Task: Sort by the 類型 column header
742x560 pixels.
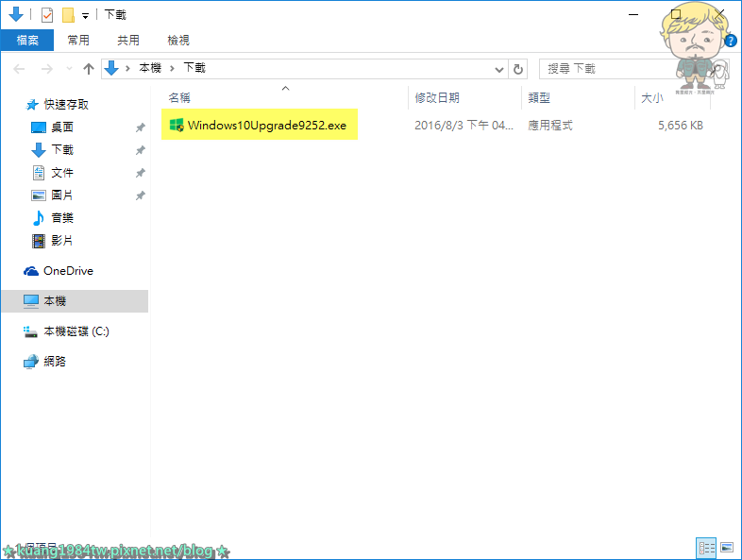Action: [x=539, y=98]
